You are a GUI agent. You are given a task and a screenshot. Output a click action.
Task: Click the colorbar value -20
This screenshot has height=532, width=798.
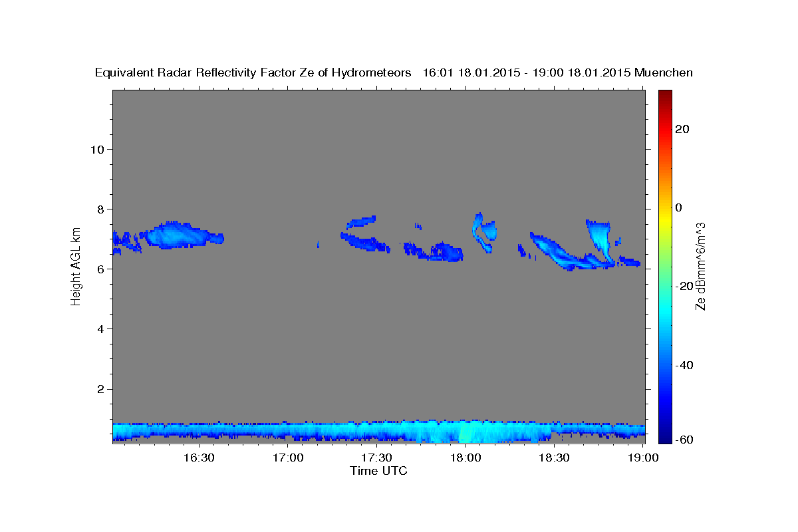684,286
